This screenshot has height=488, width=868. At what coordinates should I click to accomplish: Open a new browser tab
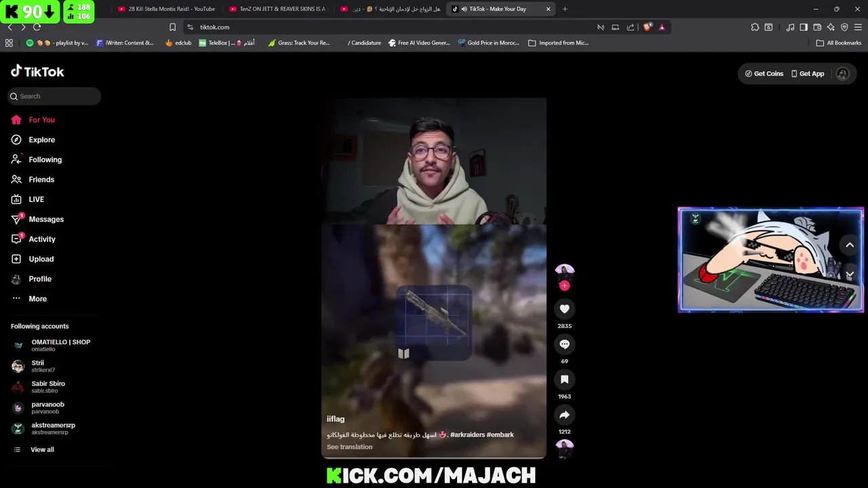pos(565,9)
